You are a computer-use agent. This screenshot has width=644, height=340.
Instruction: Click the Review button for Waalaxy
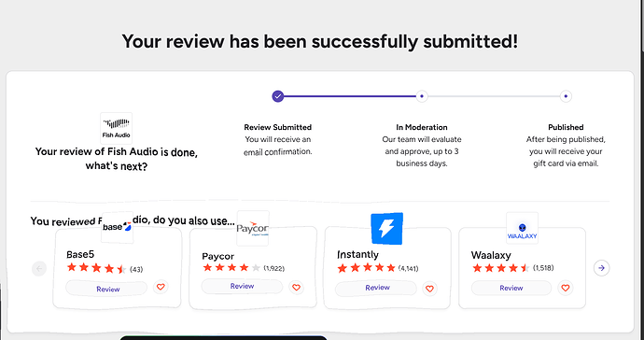511,288
